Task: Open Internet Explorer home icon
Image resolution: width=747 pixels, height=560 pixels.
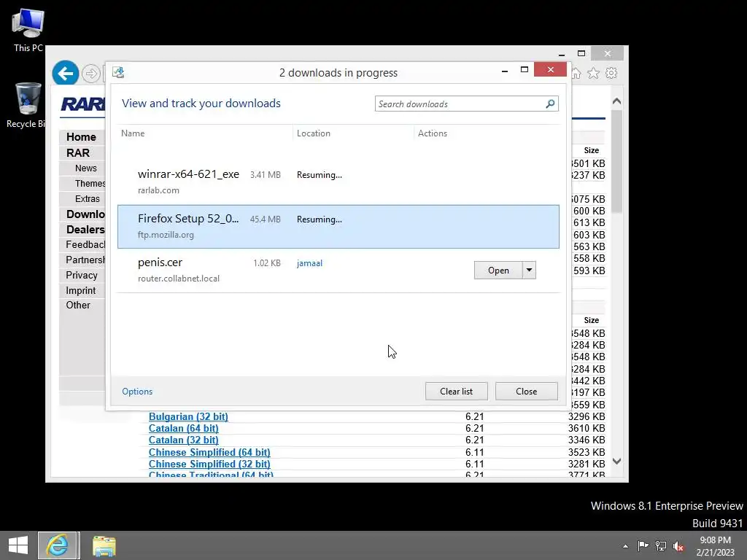Action: [576, 73]
